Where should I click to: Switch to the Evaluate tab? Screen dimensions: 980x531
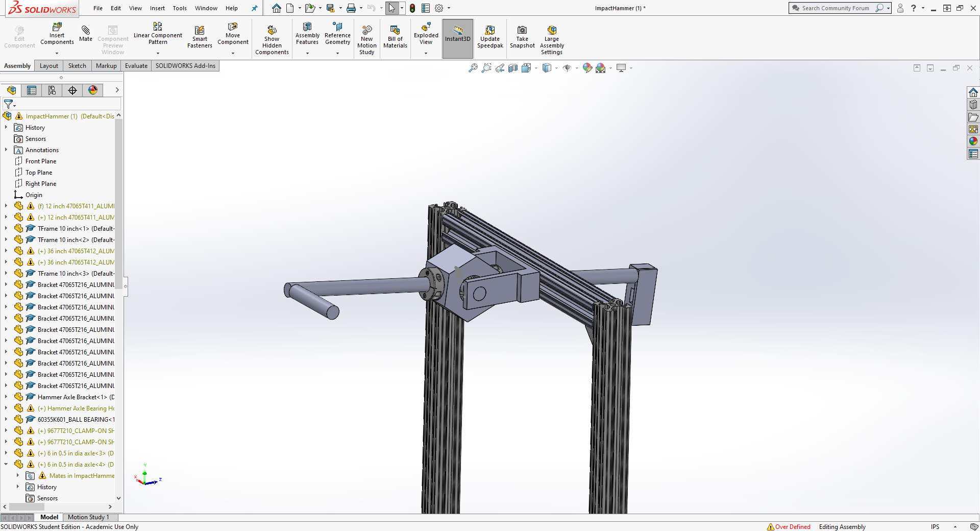pyautogui.click(x=136, y=66)
